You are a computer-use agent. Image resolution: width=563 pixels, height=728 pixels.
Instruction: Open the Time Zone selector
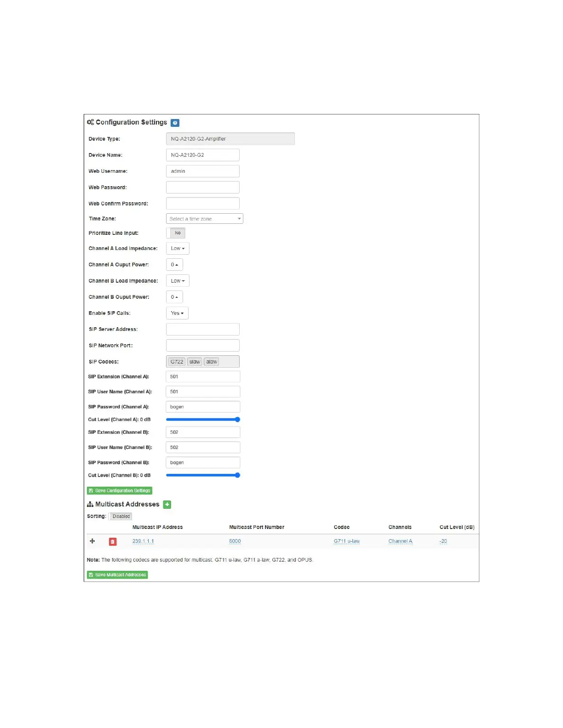[x=205, y=219]
